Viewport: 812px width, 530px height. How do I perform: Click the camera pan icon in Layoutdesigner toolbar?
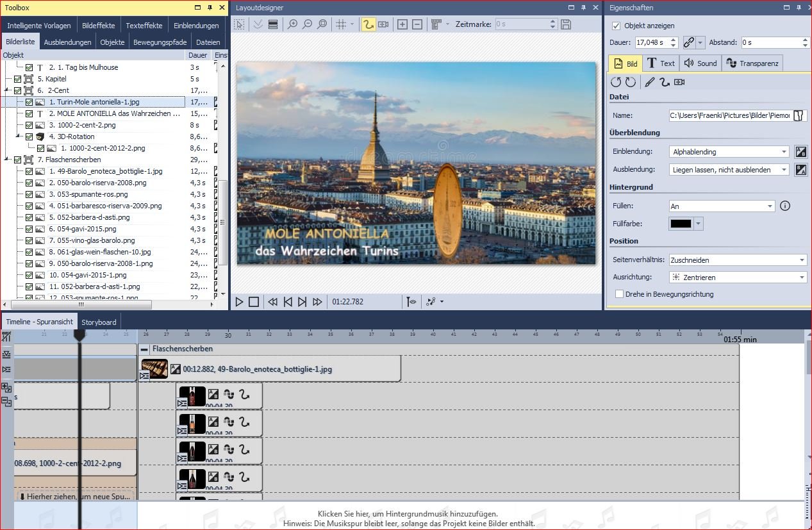pos(383,24)
